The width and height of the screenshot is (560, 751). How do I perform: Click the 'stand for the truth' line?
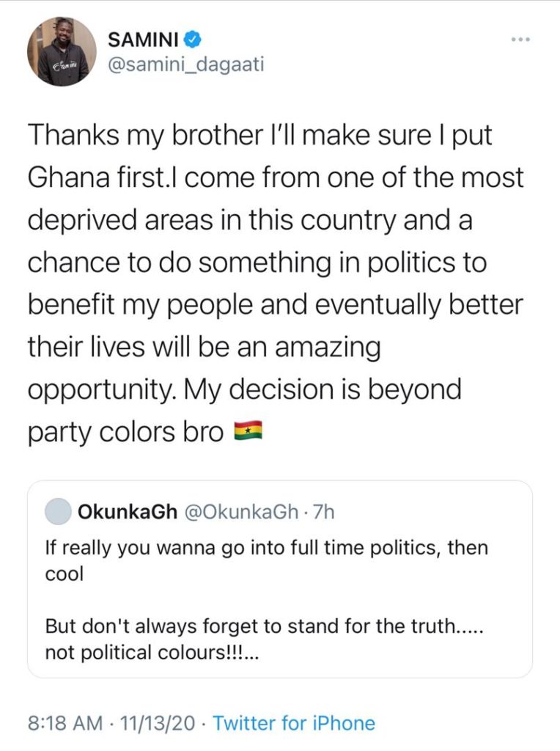[265, 626]
